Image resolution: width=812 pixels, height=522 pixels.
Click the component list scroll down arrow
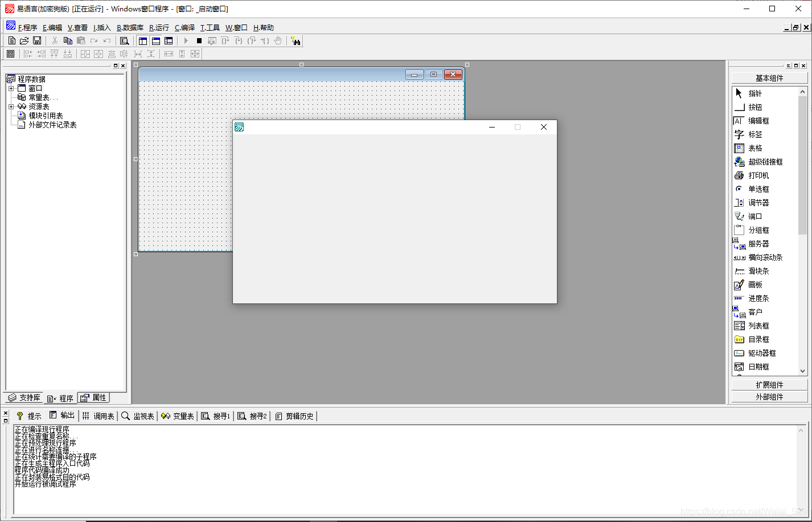point(803,371)
